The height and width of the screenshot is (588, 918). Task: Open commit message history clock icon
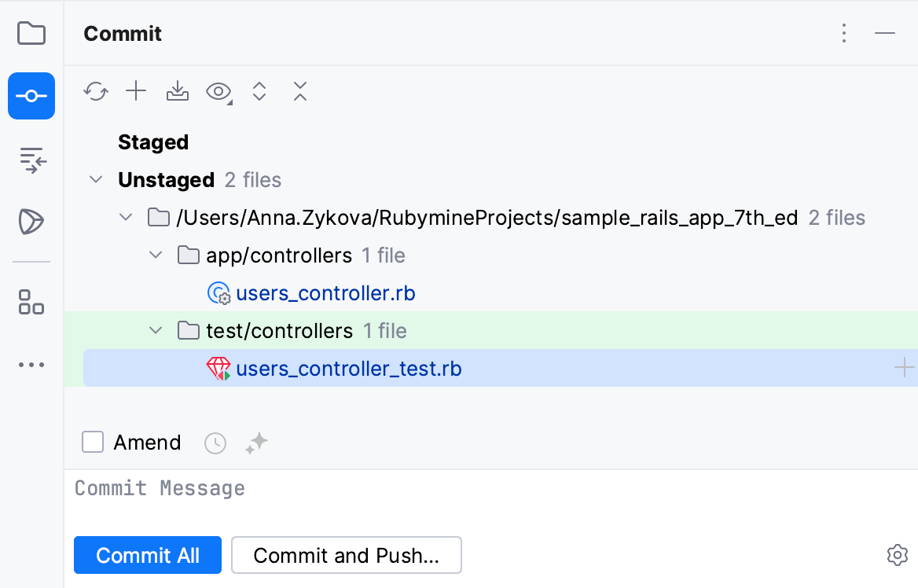[x=215, y=443]
